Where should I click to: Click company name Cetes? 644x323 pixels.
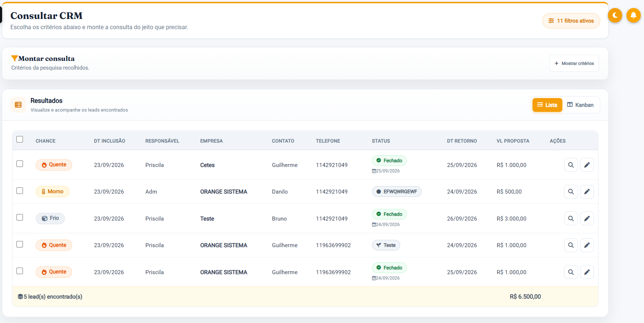tap(207, 165)
